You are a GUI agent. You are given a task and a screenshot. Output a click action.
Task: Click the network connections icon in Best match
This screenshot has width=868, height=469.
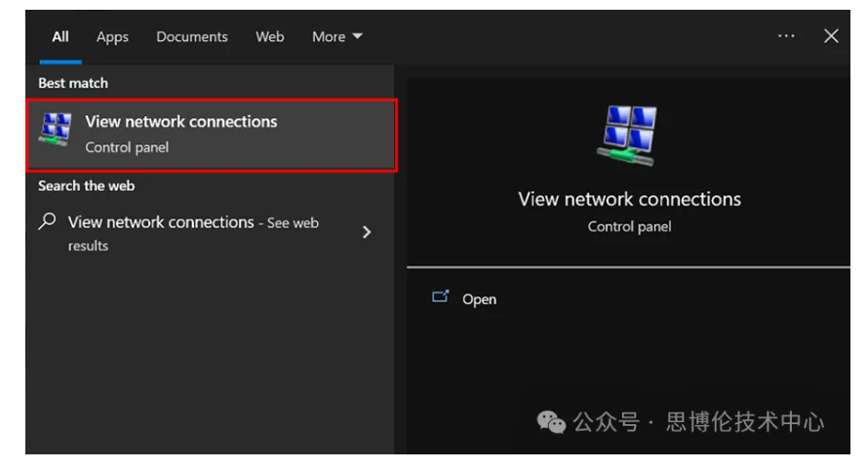[x=54, y=132]
